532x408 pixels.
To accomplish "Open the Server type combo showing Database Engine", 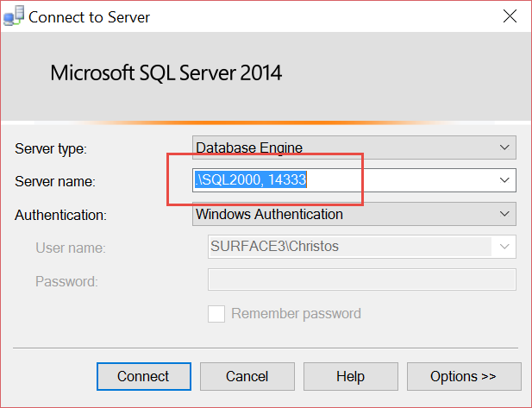I will (x=354, y=148).
